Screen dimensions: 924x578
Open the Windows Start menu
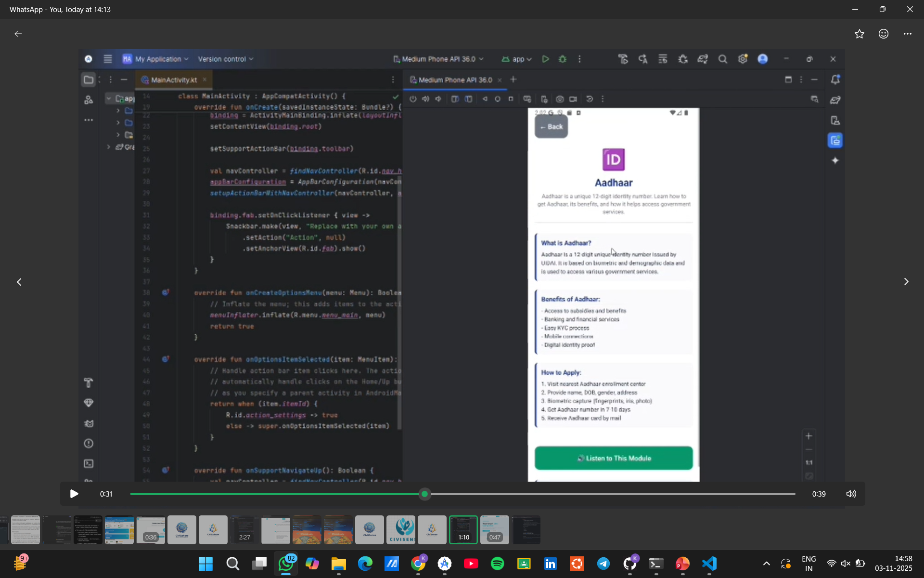(x=205, y=564)
